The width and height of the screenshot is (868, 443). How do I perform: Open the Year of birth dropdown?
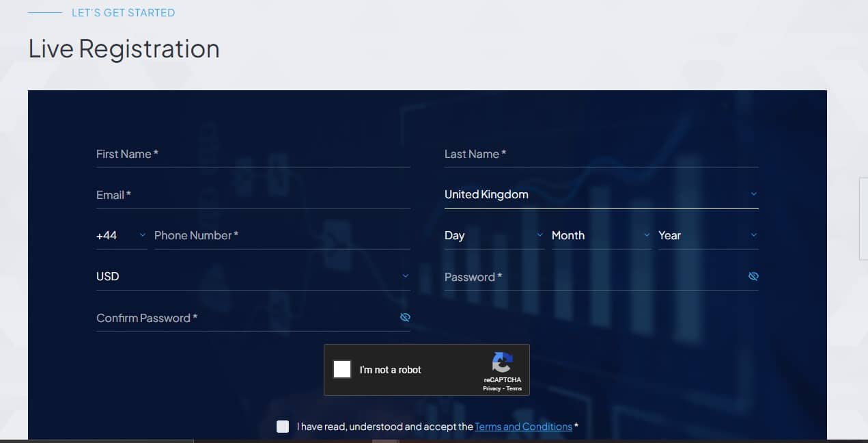click(708, 236)
